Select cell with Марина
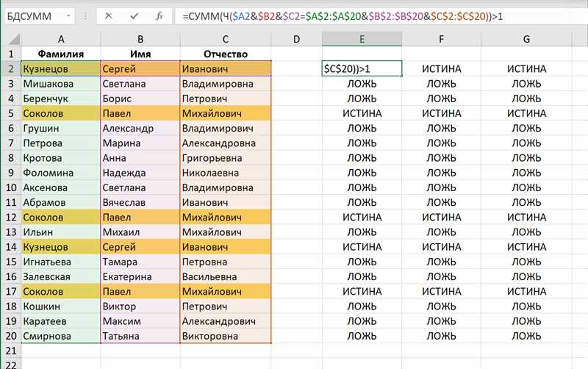Image resolution: width=588 pixels, height=369 pixels. [140, 143]
